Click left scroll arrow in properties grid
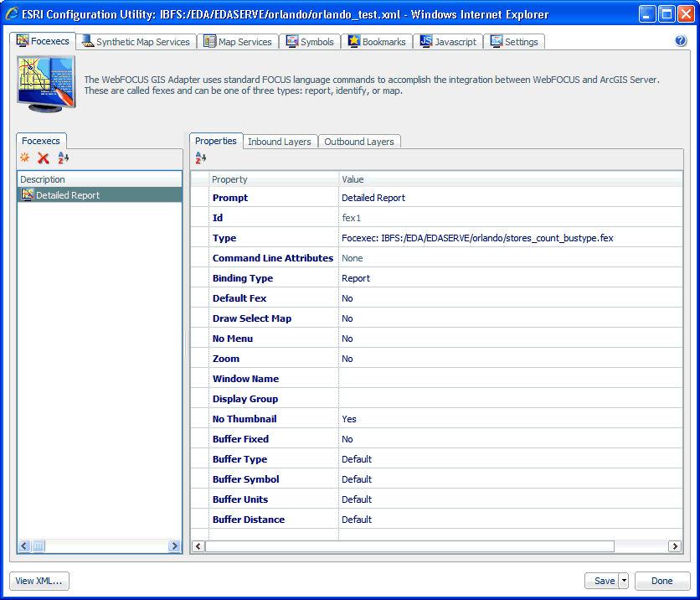 pyautogui.click(x=198, y=546)
